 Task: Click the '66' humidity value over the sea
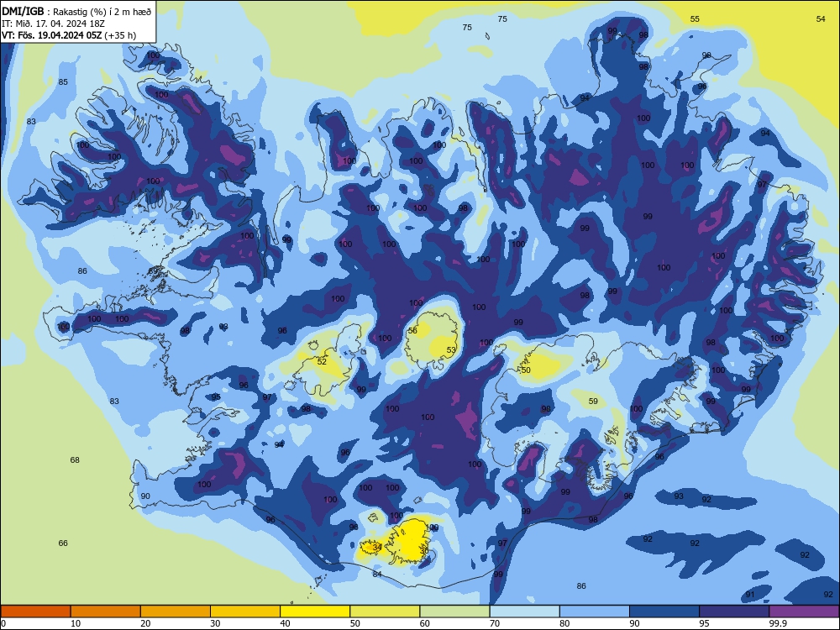(63, 543)
